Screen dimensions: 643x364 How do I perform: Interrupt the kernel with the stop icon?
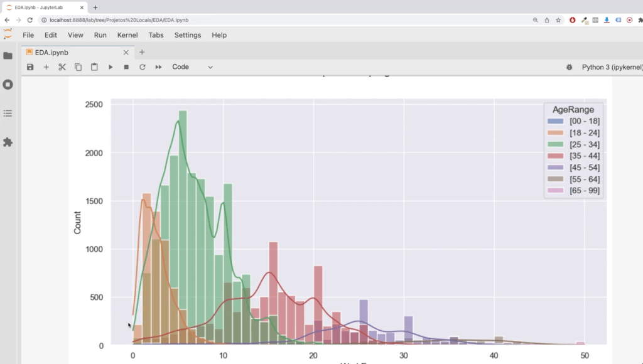tap(126, 67)
